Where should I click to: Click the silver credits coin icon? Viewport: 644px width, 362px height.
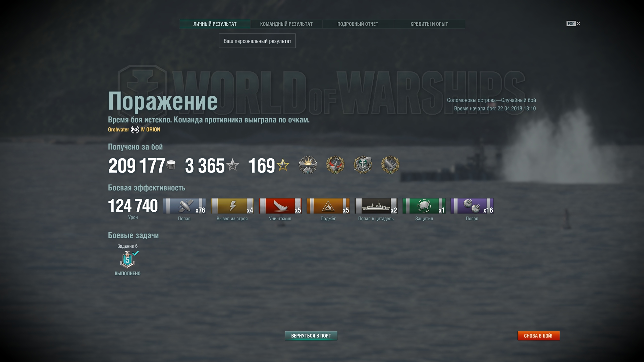coord(171,165)
